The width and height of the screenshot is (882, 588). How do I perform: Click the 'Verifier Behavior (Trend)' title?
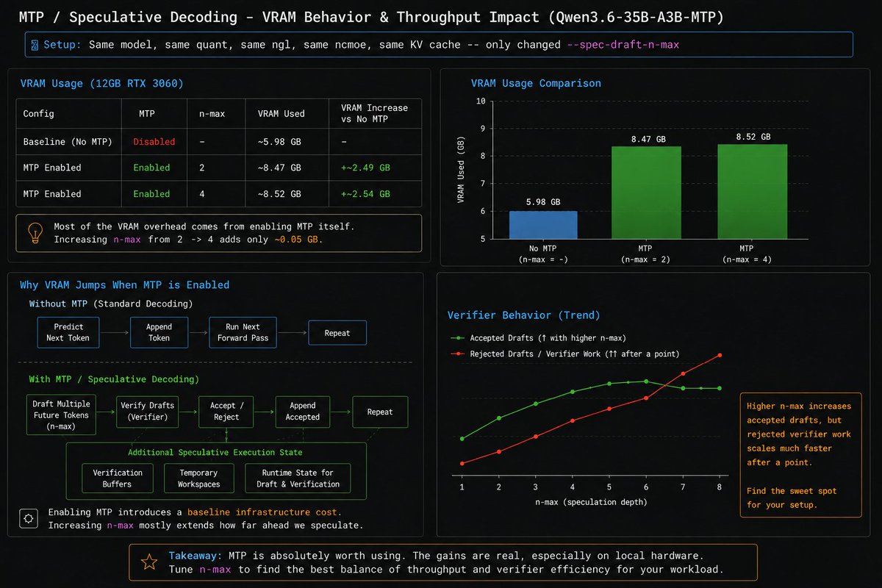point(524,315)
